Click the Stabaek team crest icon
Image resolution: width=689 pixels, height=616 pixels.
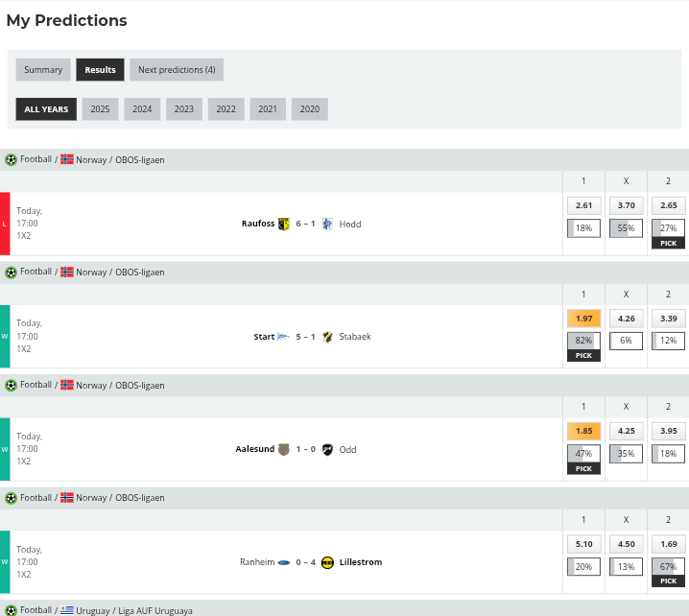(327, 337)
